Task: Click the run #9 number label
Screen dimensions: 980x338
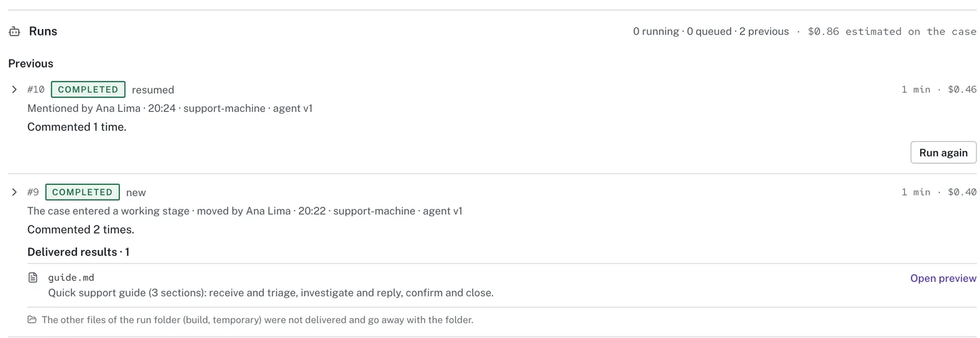Action: [33, 192]
